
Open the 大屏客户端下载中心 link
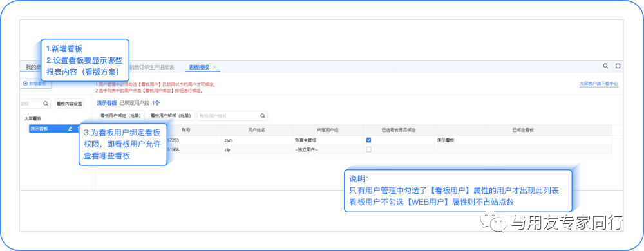tap(598, 84)
